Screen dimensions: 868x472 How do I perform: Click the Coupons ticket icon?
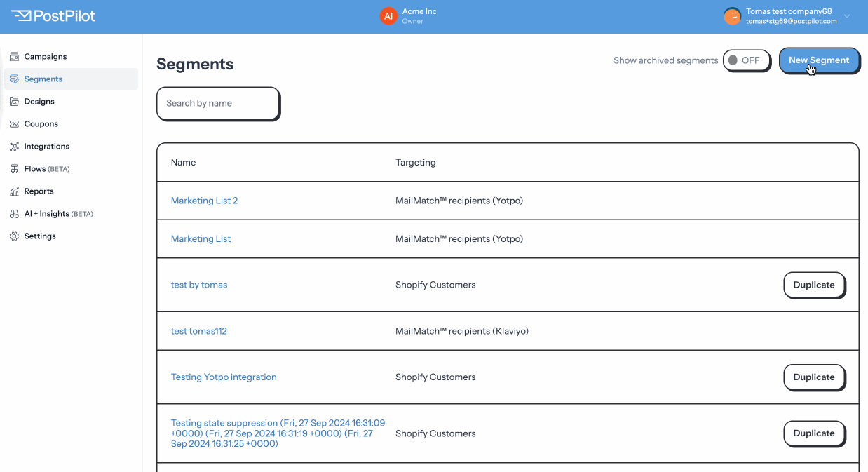point(14,124)
